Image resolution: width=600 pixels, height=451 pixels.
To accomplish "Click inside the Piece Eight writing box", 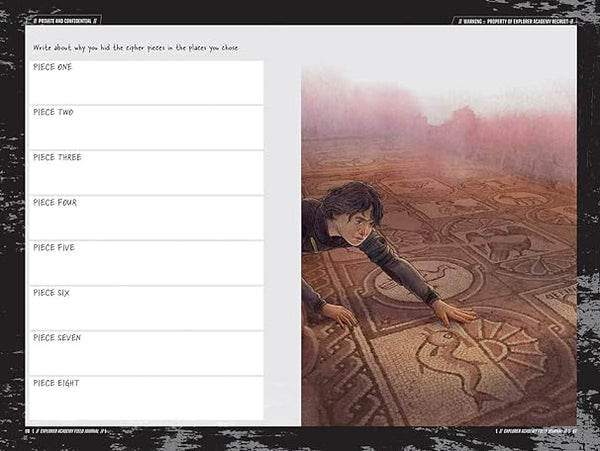I will pos(146,399).
